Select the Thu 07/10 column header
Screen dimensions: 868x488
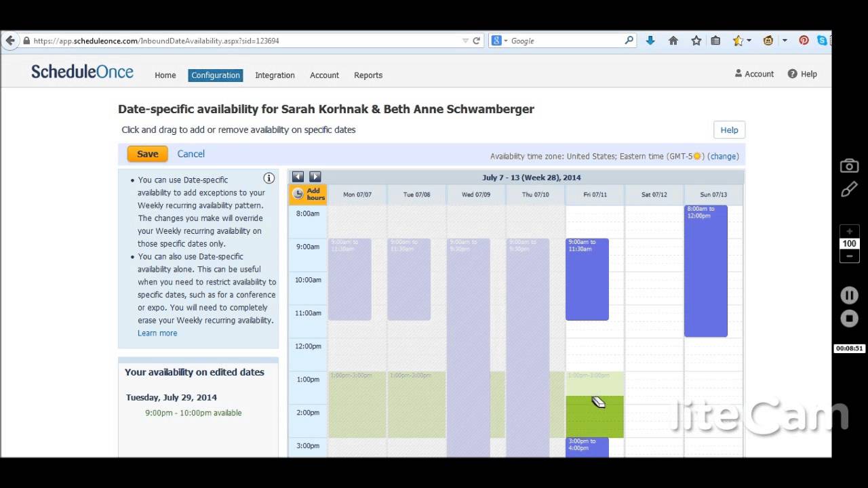536,195
